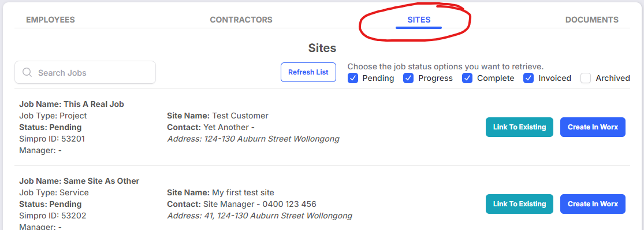
Task: Go to the Documents tab
Action: (x=592, y=20)
